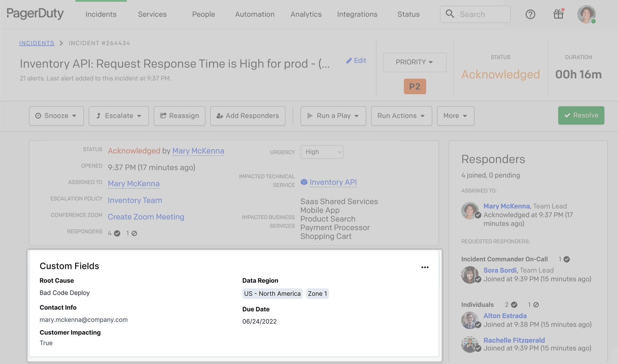
Task: Open the Escalate dropdown
Action: pyautogui.click(x=119, y=116)
